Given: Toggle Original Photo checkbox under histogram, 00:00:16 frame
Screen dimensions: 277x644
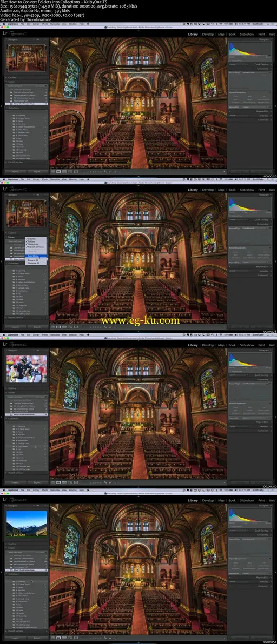Looking at the screenshot, I should click(230, 61).
